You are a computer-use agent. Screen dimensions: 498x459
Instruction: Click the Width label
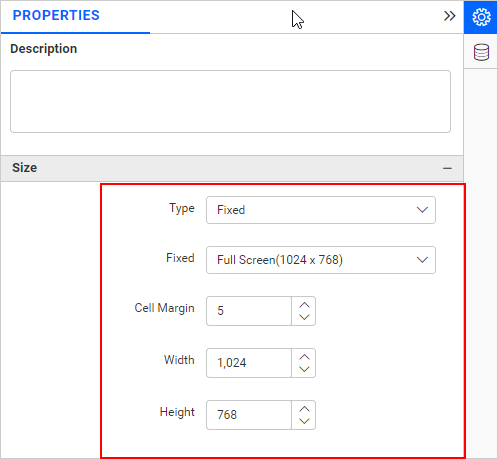pyautogui.click(x=179, y=360)
